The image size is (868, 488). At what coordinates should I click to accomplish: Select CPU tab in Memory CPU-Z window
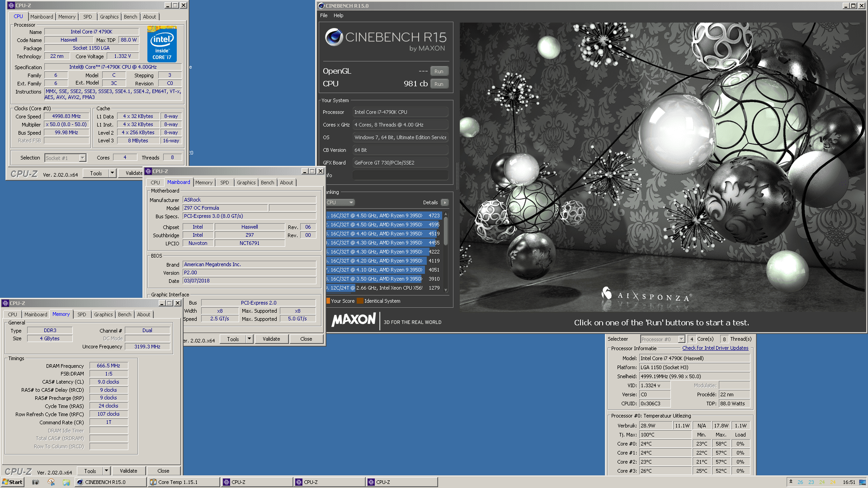click(x=12, y=314)
